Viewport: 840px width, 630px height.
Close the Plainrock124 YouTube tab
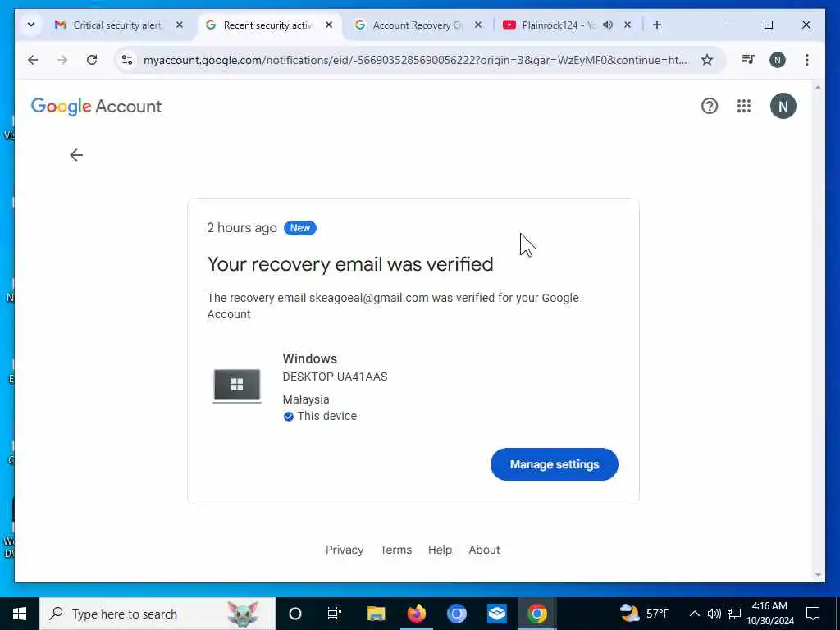(x=628, y=25)
